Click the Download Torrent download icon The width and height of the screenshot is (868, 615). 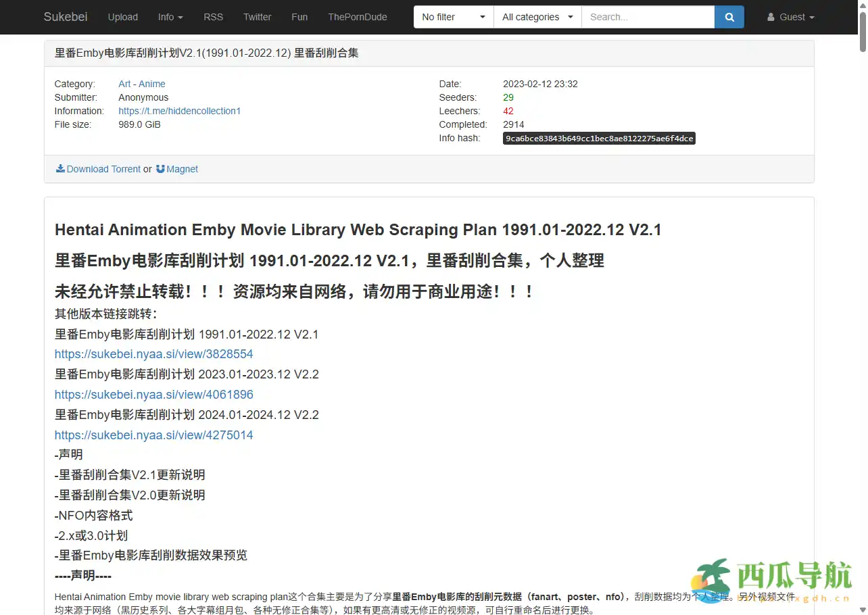click(60, 169)
